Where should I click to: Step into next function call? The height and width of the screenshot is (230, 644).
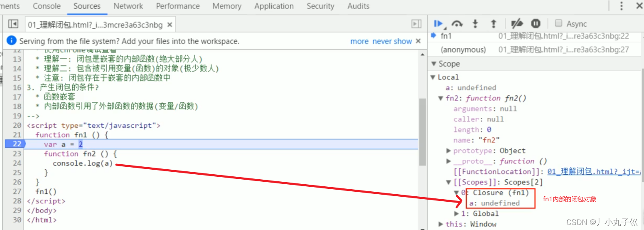tap(475, 24)
